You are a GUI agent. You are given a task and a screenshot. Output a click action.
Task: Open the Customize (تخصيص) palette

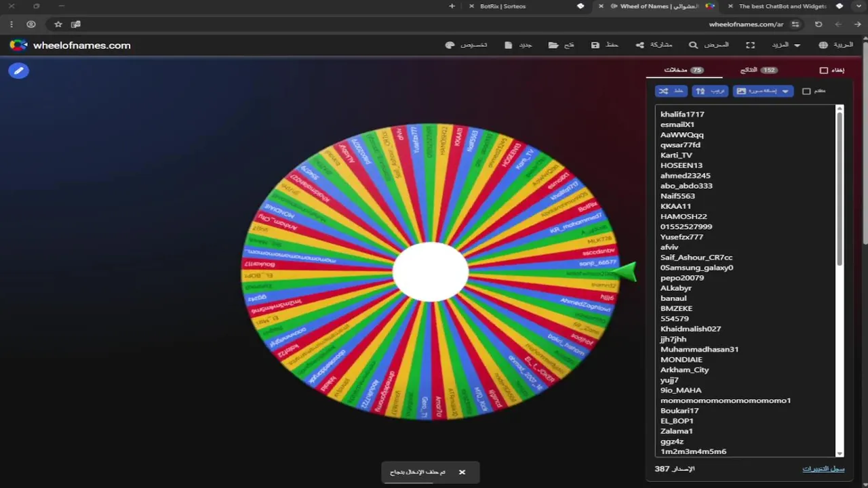click(x=467, y=45)
